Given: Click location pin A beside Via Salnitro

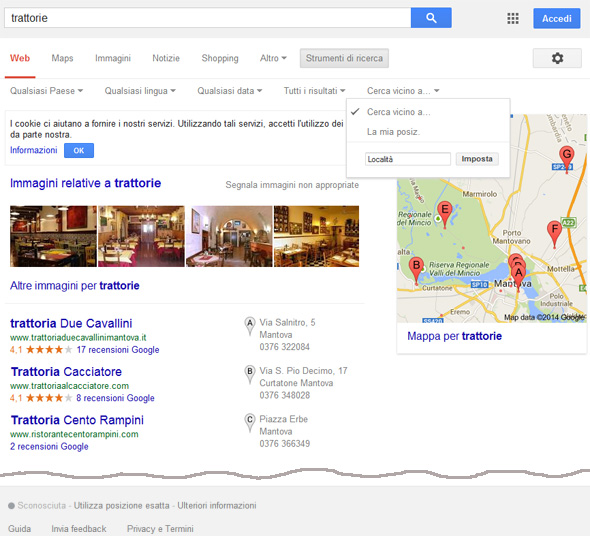Looking at the screenshot, I should pos(249,326).
